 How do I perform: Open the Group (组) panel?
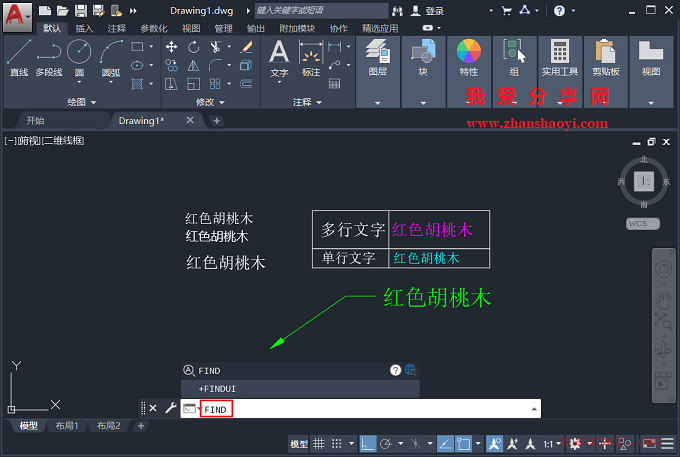coord(514,72)
